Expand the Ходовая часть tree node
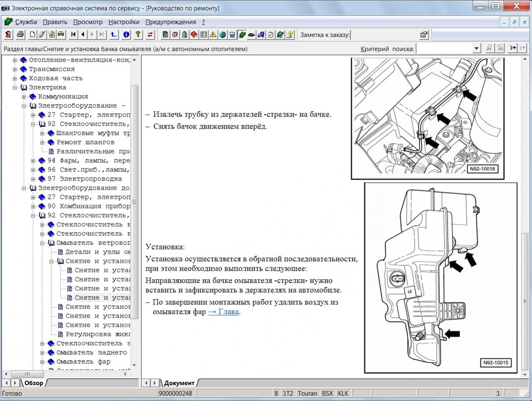532x401 pixels. pos(15,78)
